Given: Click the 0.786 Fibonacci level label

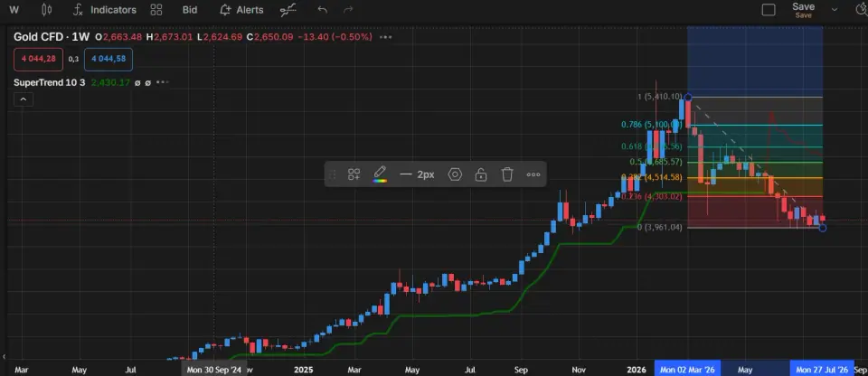Looking at the screenshot, I should click(651, 125).
